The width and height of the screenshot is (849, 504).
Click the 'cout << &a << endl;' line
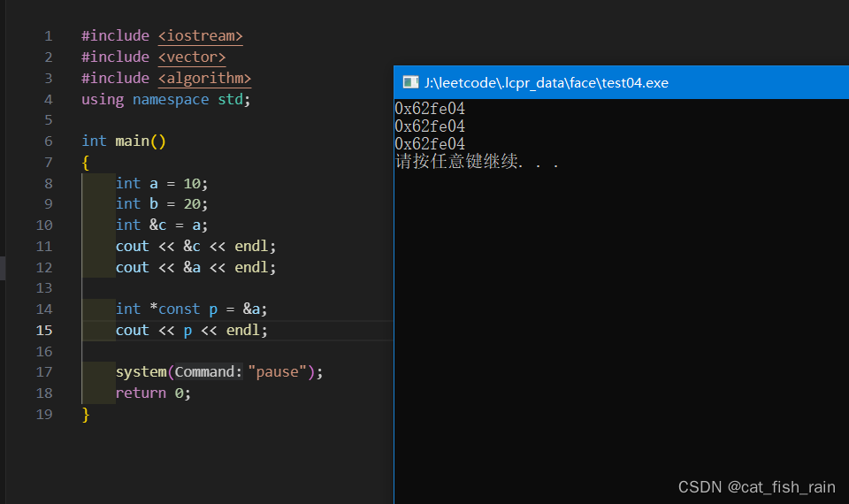tap(195, 267)
